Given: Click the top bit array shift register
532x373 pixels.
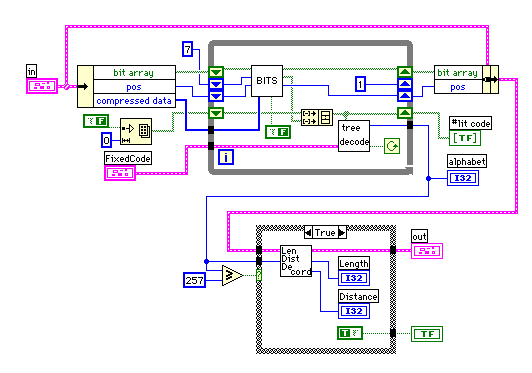Looking at the screenshot, I should coord(216,72).
